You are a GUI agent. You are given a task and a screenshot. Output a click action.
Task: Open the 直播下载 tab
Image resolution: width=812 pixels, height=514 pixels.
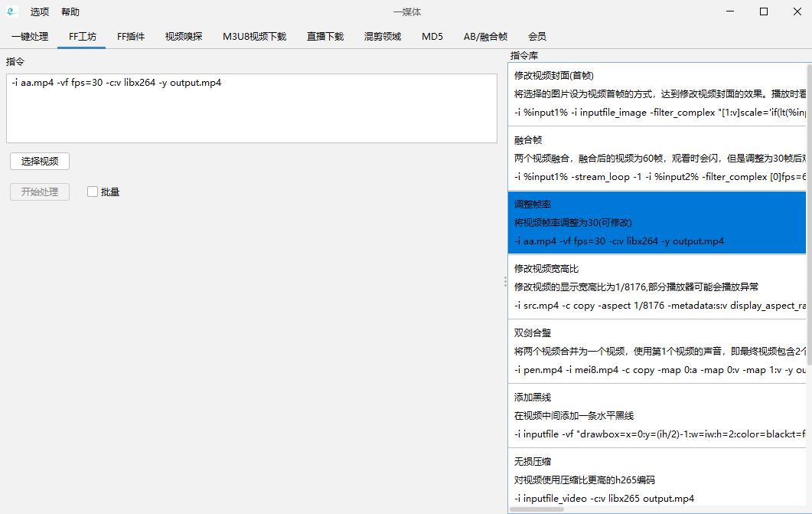coord(325,37)
